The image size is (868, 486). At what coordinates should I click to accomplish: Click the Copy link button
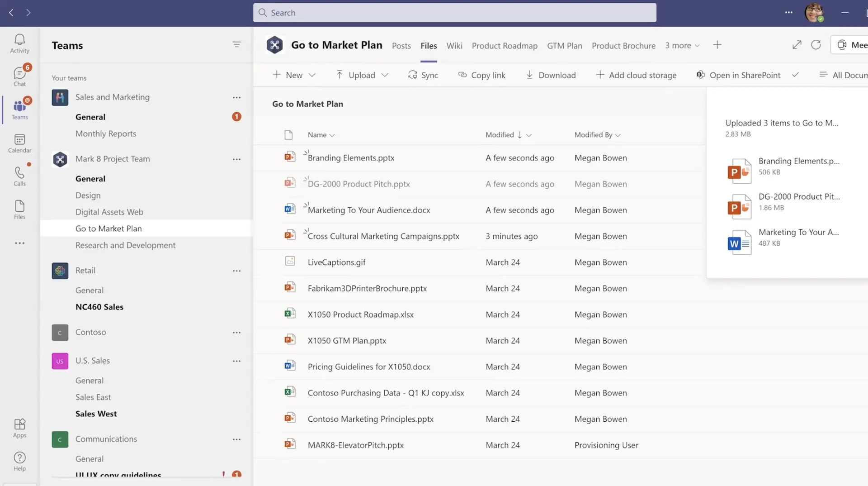coord(481,75)
